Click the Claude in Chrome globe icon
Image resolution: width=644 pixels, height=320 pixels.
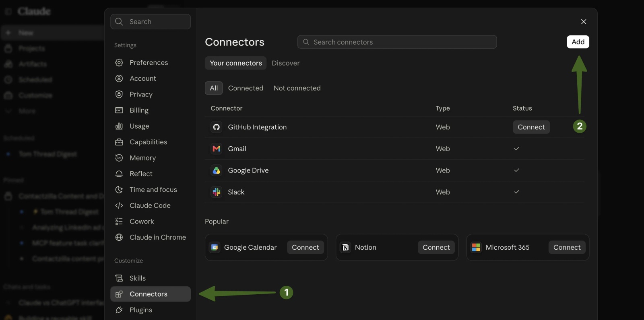tap(119, 237)
